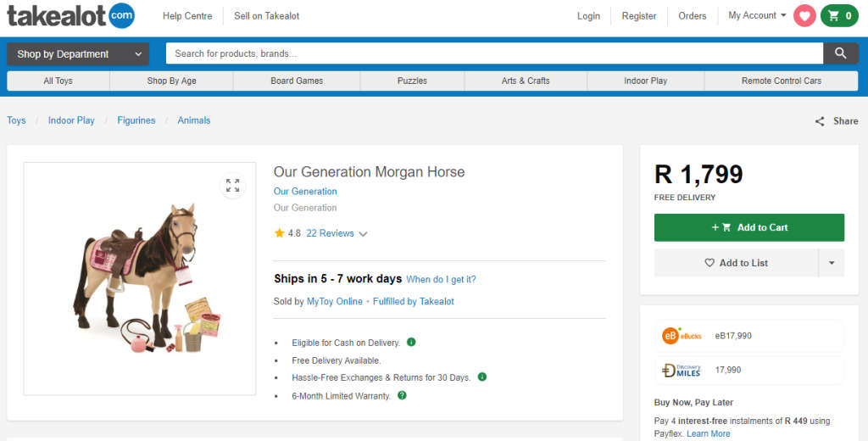Open the wishlist heart icon in header
The image size is (868, 441).
click(804, 15)
